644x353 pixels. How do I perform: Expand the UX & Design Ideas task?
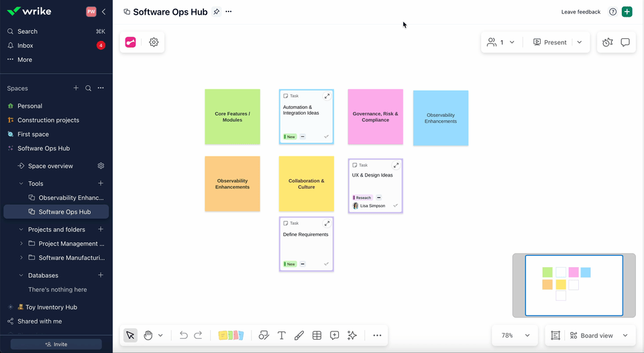point(396,165)
